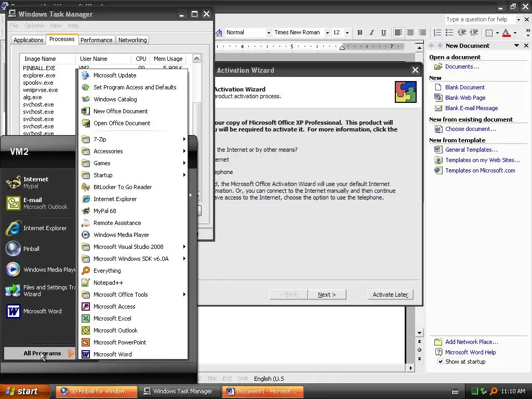
Task: Switch to Performance tab in Task Manager
Action: pyautogui.click(x=96, y=40)
